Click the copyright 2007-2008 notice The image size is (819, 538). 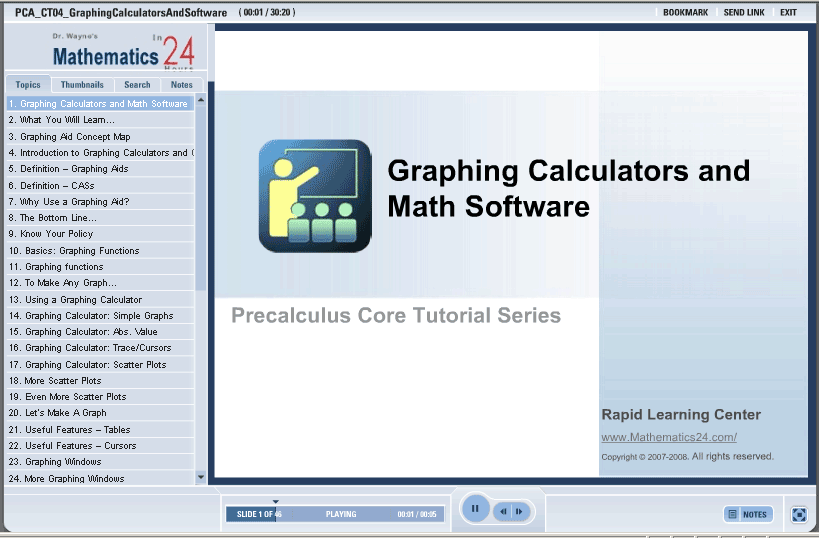click(x=687, y=457)
